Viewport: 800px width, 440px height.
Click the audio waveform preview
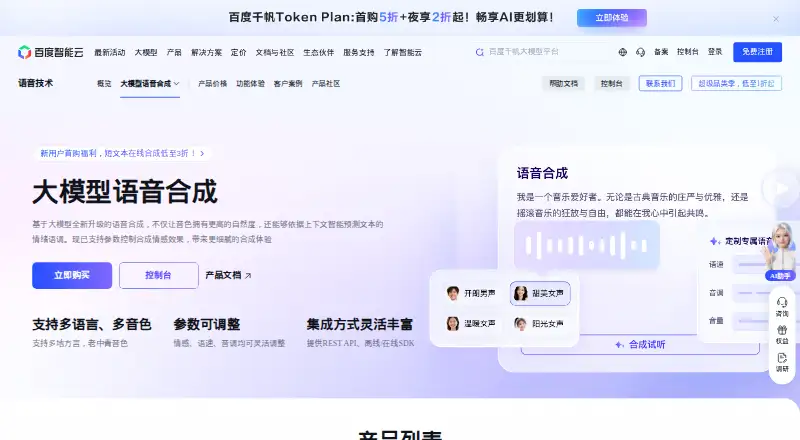click(587, 246)
